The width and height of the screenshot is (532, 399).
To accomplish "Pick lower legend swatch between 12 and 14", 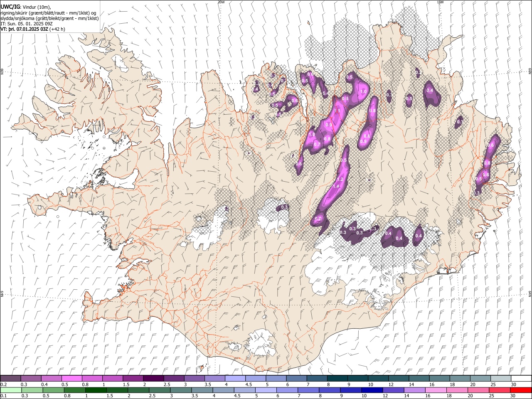I will point(393,390).
